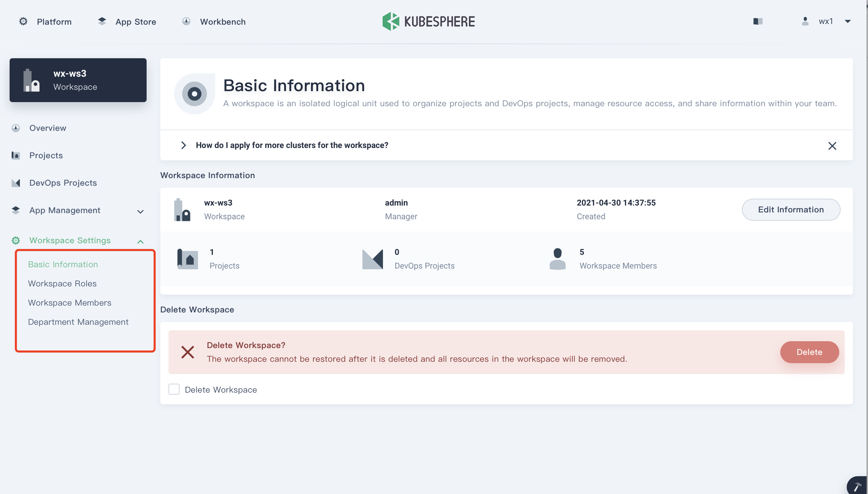This screenshot has width=868, height=494.
Task: Go to Workspace Members page
Action: point(70,303)
